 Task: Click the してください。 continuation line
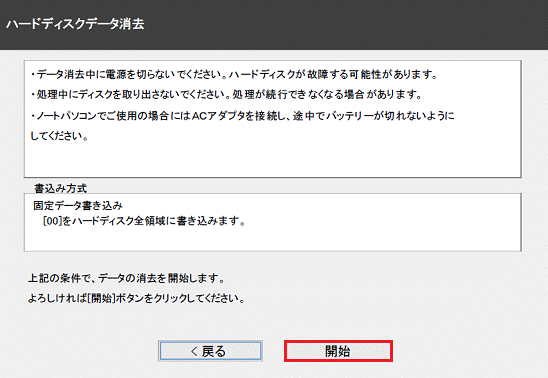click(x=59, y=136)
